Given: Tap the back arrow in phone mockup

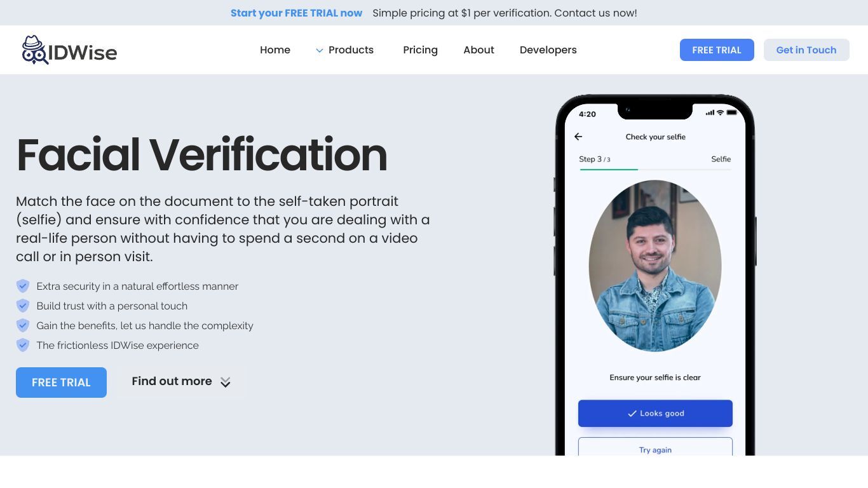Looking at the screenshot, I should 578,137.
